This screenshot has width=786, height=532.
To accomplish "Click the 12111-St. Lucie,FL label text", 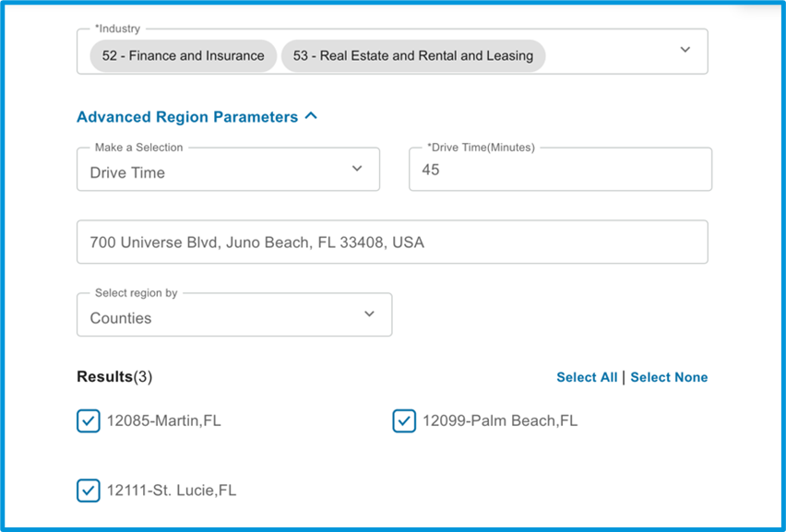I will click(x=172, y=491).
